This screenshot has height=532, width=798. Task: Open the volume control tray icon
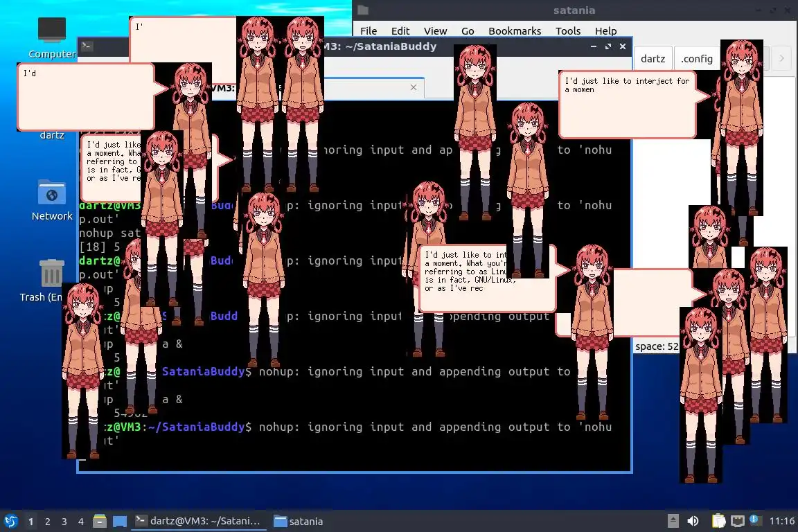coord(693,521)
